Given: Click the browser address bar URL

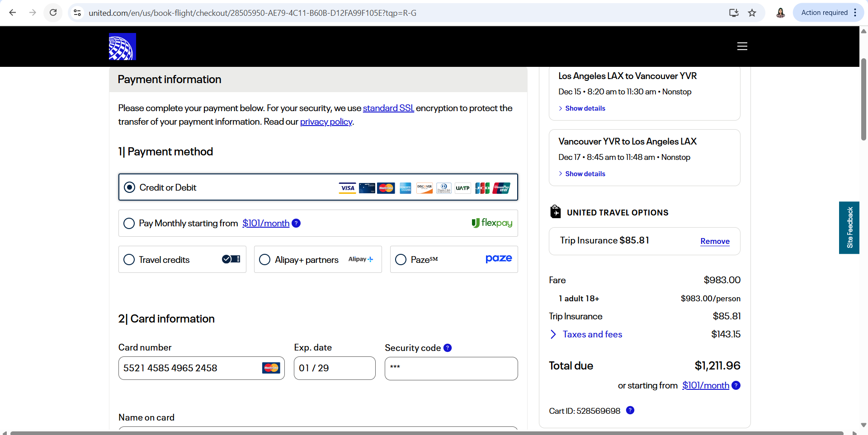Looking at the screenshot, I should pyautogui.click(x=252, y=13).
